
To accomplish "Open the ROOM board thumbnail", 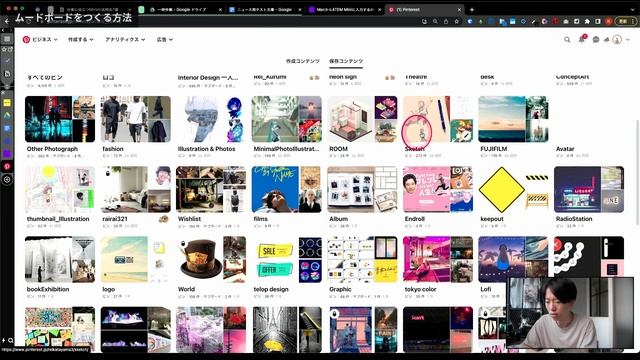I will click(x=362, y=119).
